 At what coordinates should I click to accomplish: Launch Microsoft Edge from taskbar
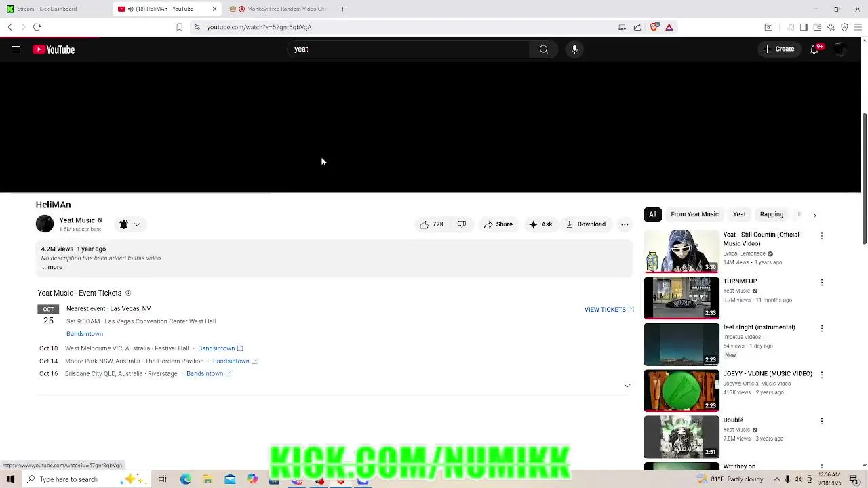coord(185,479)
